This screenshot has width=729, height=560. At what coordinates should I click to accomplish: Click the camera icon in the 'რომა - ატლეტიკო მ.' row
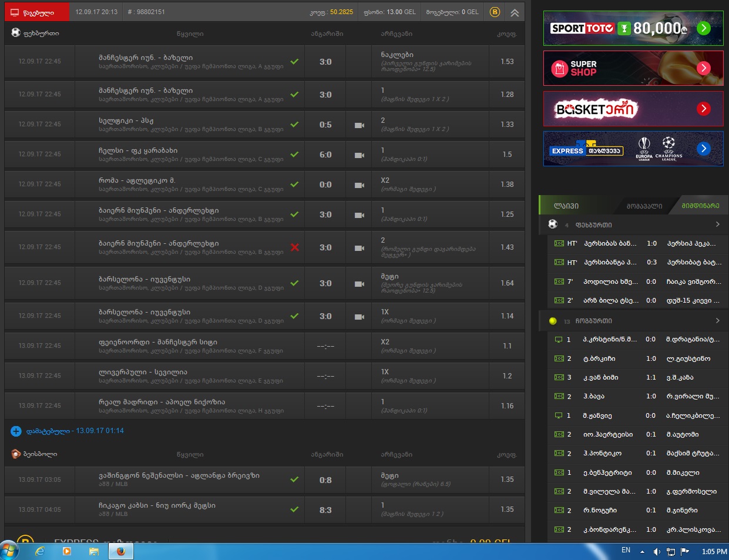coord(360,185)
